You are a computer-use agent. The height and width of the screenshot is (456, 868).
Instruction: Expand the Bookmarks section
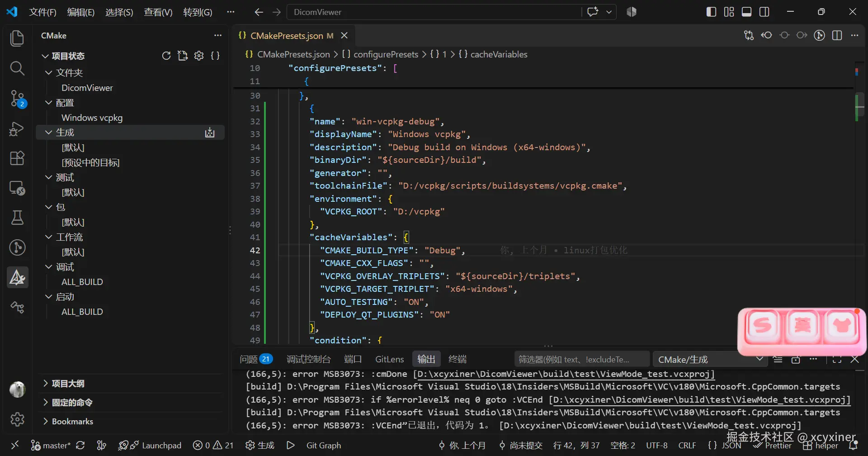coord(131,421)
